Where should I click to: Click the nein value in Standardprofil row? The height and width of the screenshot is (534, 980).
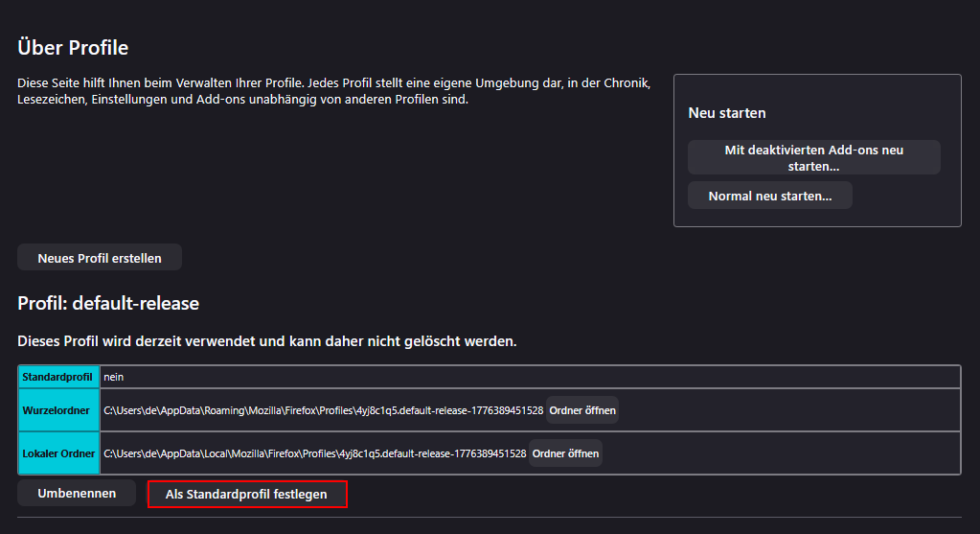[114, 377]
